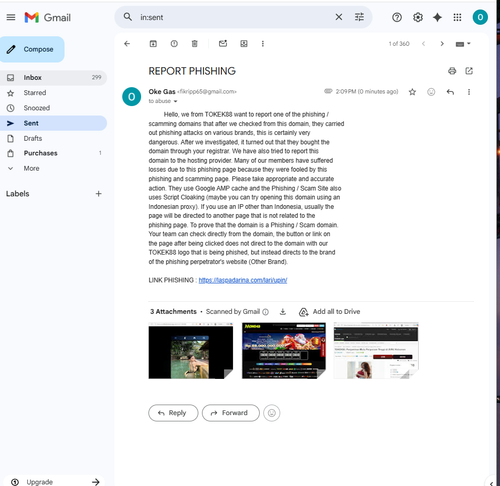
Task: Click Add all to Drive
Action: coord(330,312)
